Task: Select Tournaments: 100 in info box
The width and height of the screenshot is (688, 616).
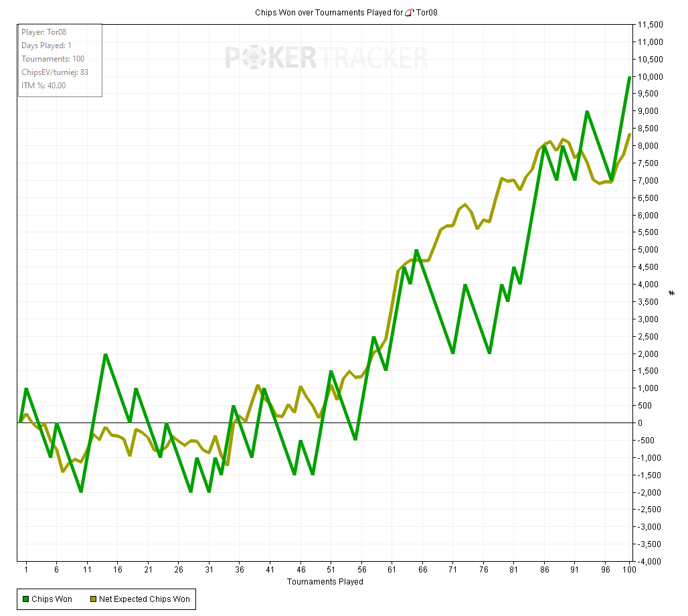Action: click(x=53, y=59)
